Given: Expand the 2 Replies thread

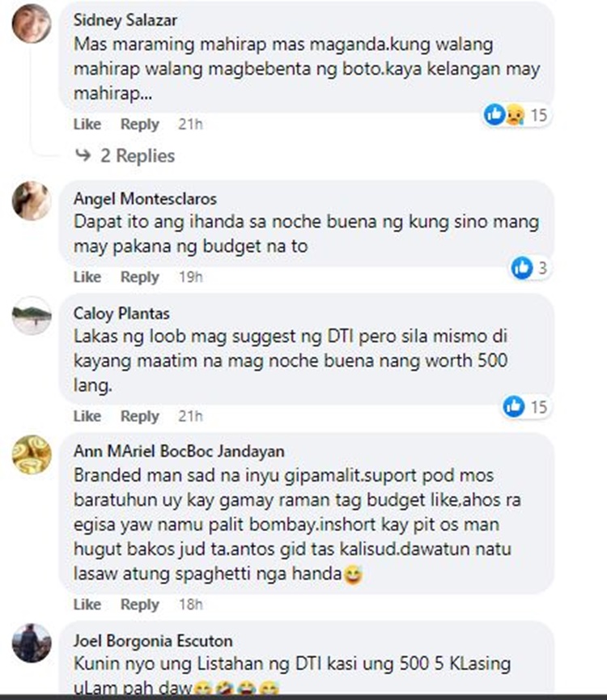Looking at the screenshot, I should (138, 155).
